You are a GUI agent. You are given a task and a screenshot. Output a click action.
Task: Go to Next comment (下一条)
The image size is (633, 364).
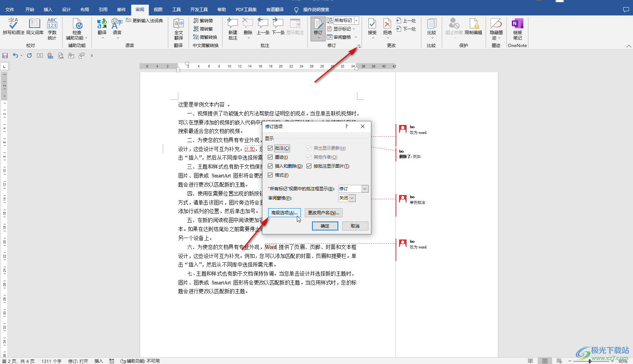point(278,27)
